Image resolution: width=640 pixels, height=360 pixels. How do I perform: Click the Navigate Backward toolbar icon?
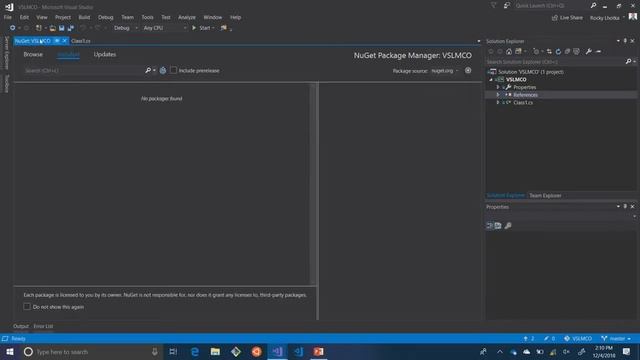pyautogui.click(x=13, y=28)
